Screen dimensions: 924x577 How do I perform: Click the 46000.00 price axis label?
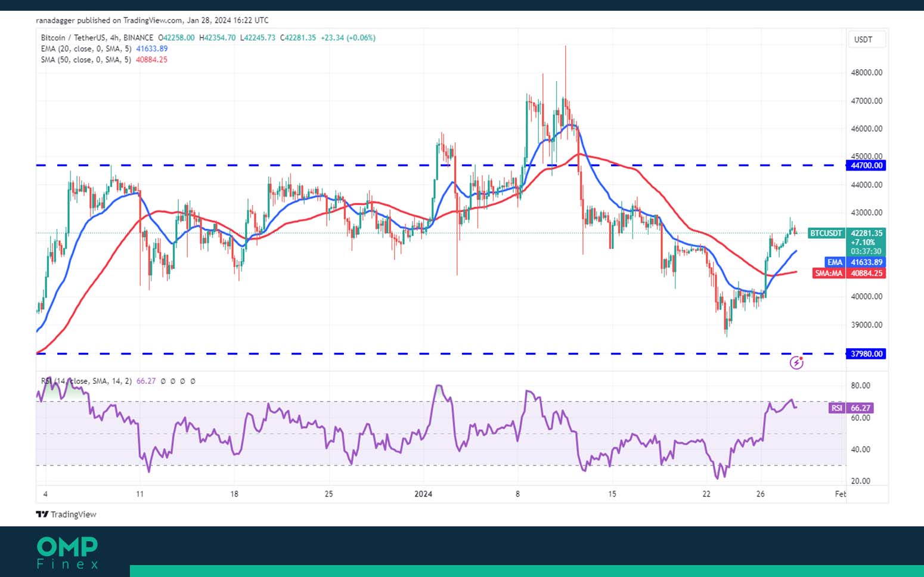[x=866, y=129]
